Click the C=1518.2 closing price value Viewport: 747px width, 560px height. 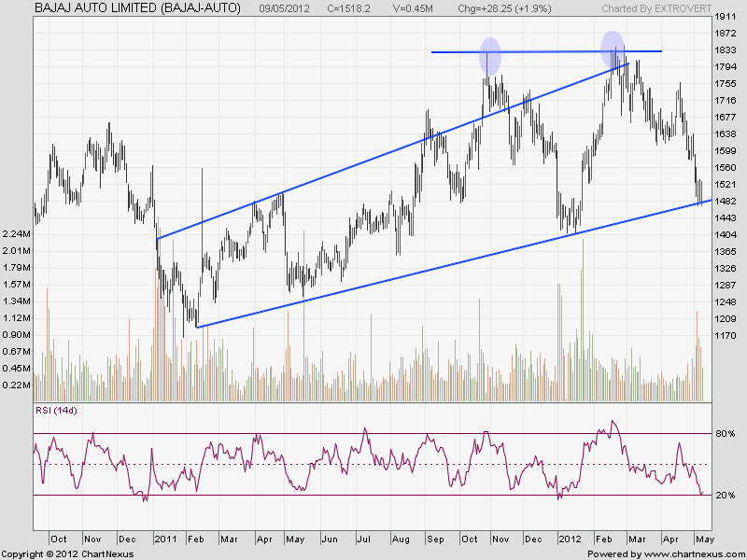tap(350, 8)
